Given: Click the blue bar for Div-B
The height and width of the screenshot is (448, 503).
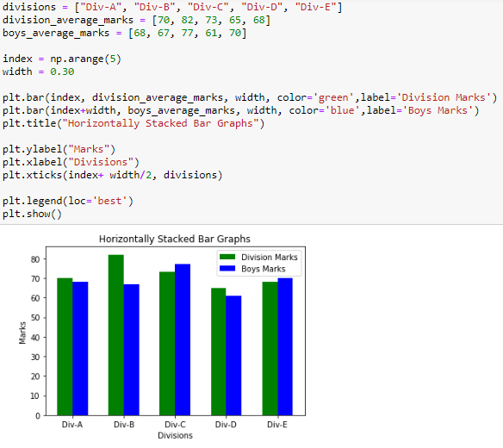Looking at the screenshot, I should [x=132, y=350].
